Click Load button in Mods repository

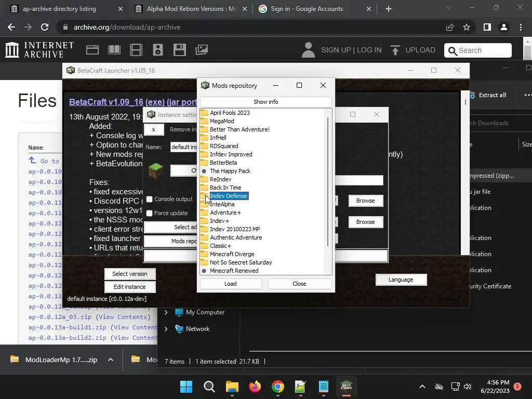[x=231, y=284]
